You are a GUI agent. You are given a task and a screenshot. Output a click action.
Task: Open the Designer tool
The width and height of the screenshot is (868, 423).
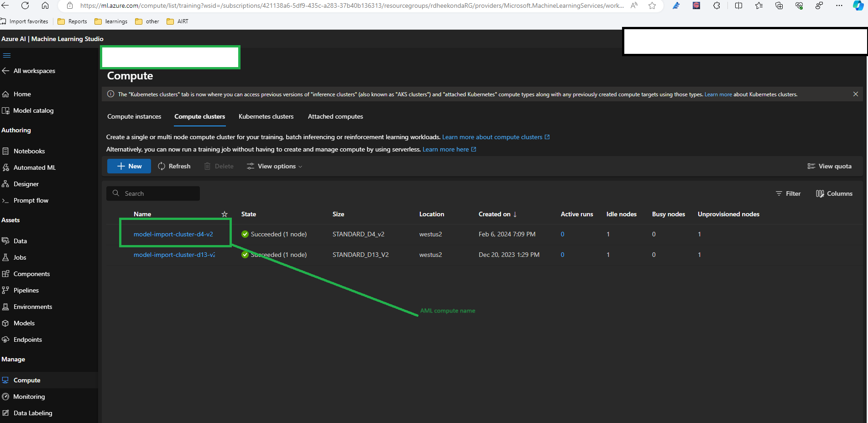(26, 183)
